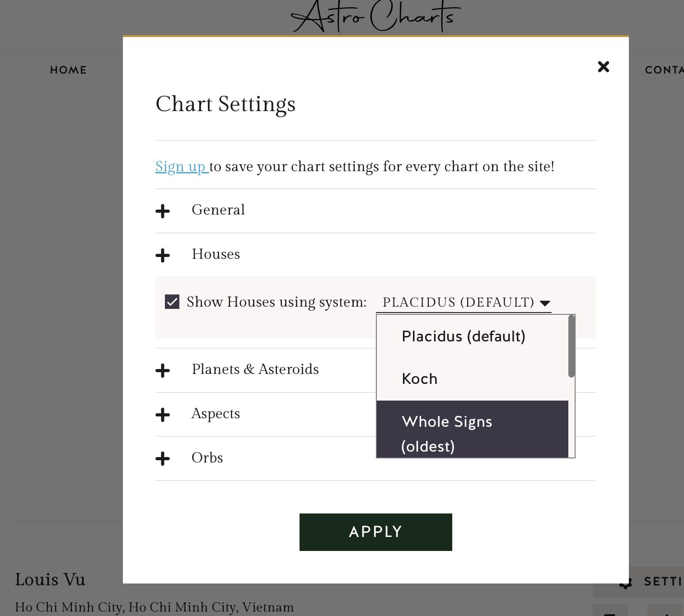
Task: Go to the Home navigation item
Action: (68, 70)
